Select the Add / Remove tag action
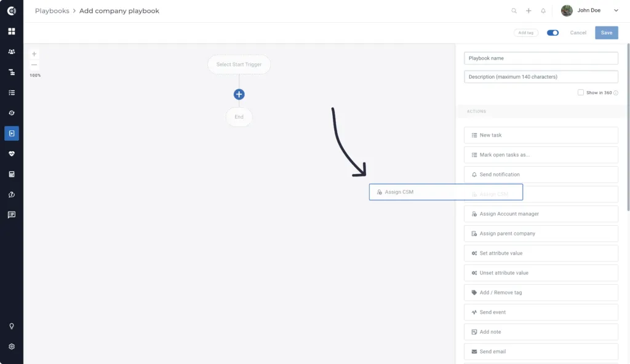 [x=541, y=293]
